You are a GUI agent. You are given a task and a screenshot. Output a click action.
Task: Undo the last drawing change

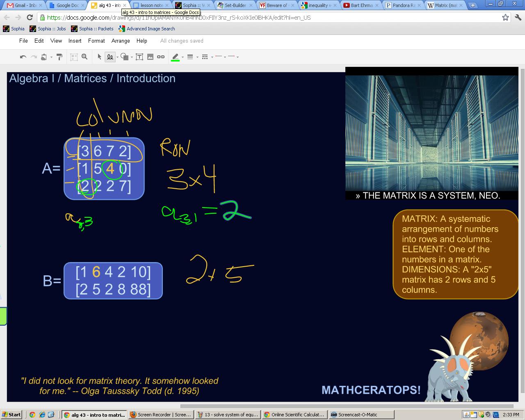pyautogui.click(x=23, y=57)
